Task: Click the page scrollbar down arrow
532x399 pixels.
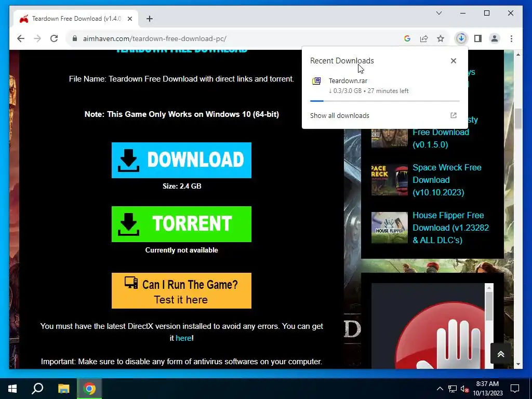Action: (518, 364)
